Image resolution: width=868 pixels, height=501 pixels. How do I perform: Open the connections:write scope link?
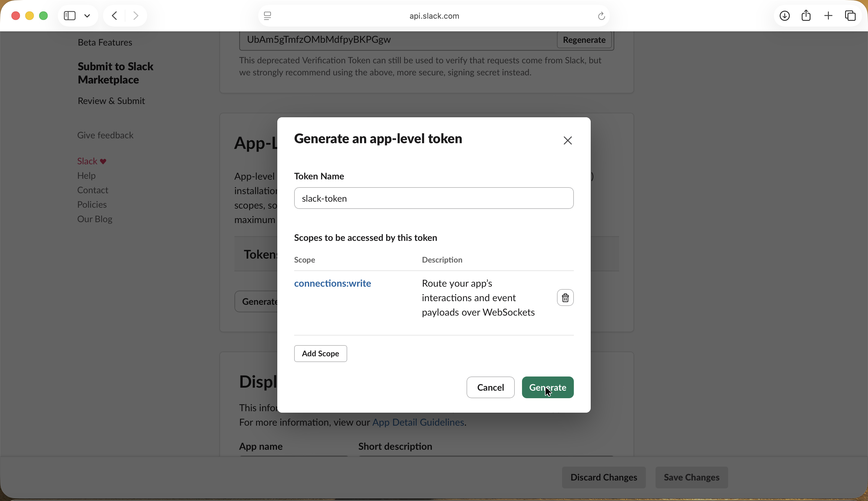pos(332,283)
